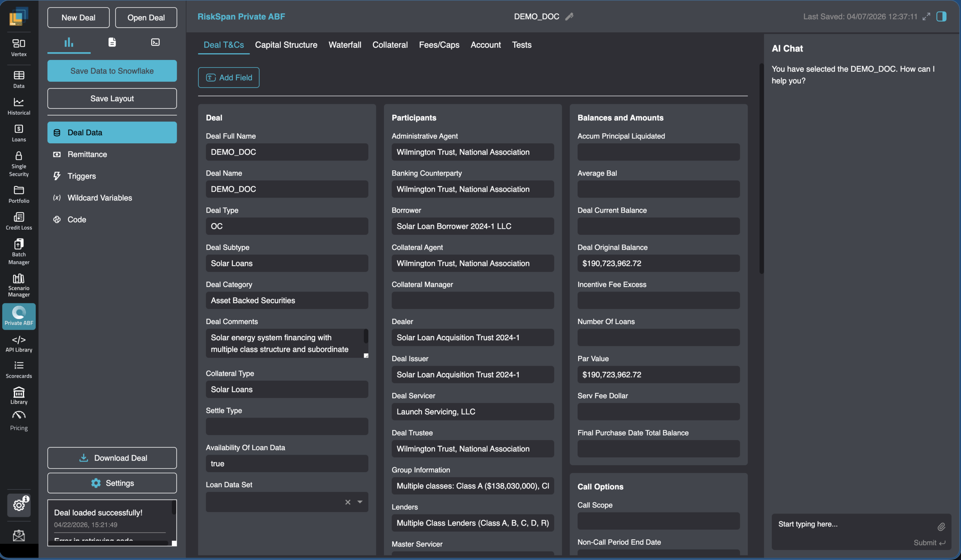
Task: Open the Scenario Manager module
Action: pos(19,285)
